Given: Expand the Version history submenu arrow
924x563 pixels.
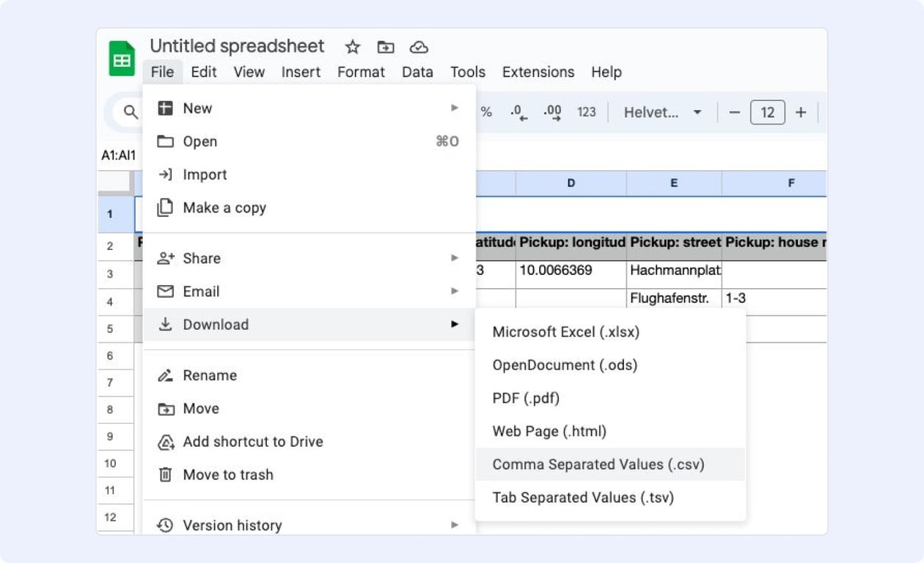Looking at the screenshot, I should pos(455,525).
